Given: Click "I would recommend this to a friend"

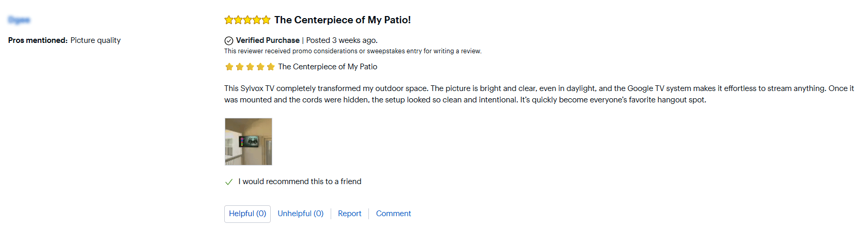Looking at the screenshot, I should coord(300,182).
